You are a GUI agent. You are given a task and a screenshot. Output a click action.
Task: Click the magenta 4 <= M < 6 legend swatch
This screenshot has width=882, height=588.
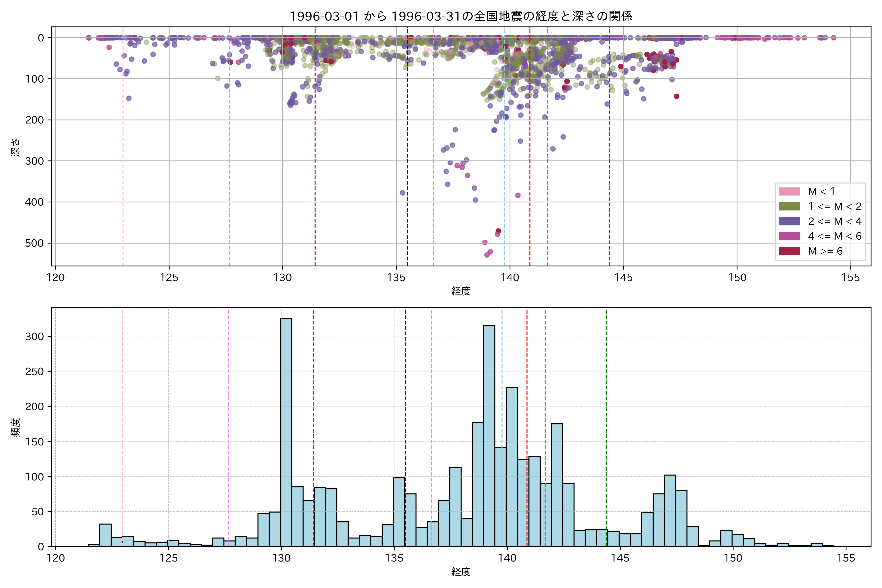[789, 236]
